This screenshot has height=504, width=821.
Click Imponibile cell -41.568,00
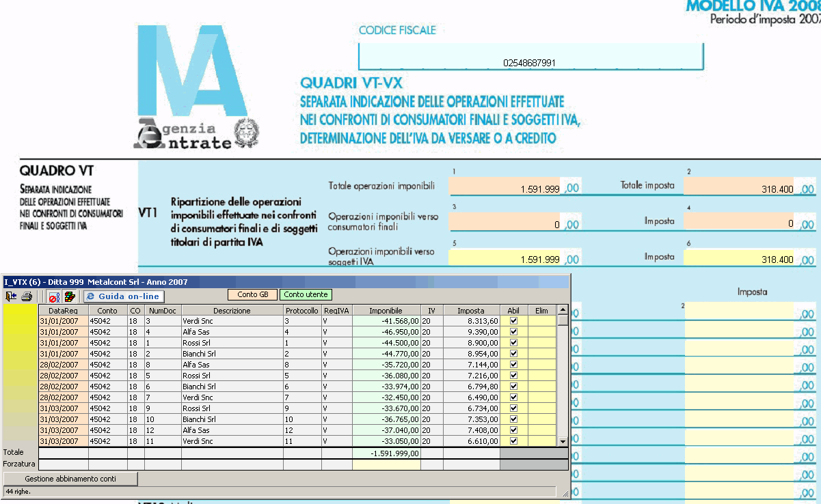pos(387,320)
